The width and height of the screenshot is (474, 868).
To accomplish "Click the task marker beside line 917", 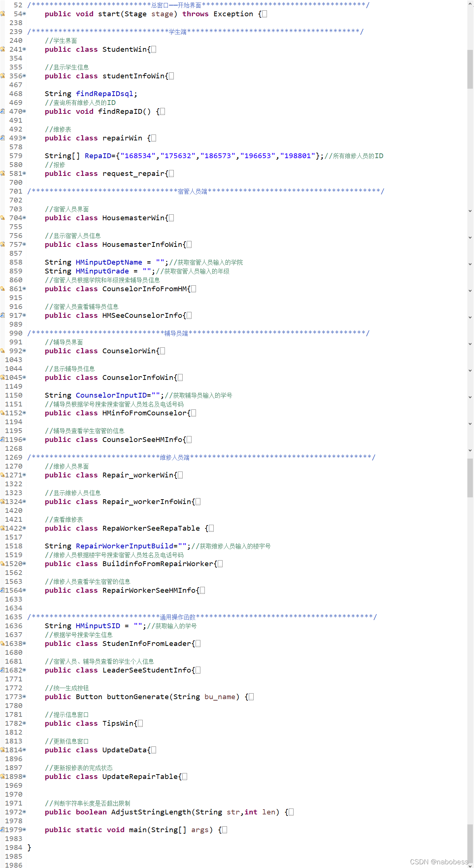I will tap(2, 316).
